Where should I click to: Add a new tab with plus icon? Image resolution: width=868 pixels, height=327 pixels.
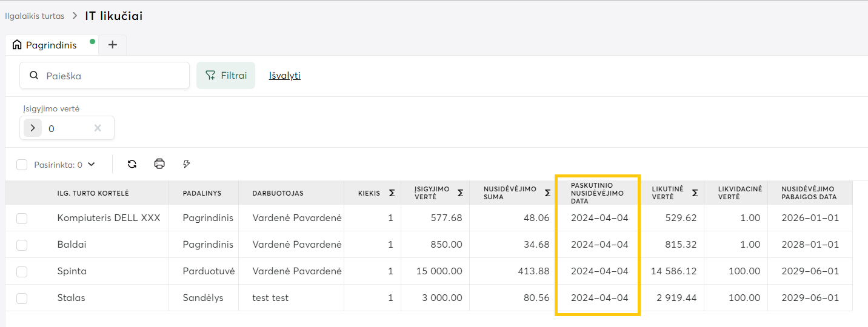(112, 45)
